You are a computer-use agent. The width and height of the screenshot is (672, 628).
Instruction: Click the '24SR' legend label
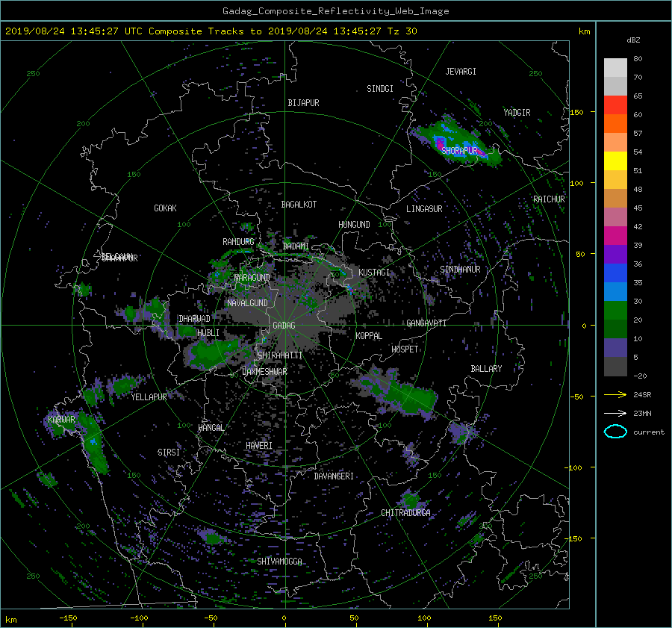pyautogui.click(x=642, y=394)
